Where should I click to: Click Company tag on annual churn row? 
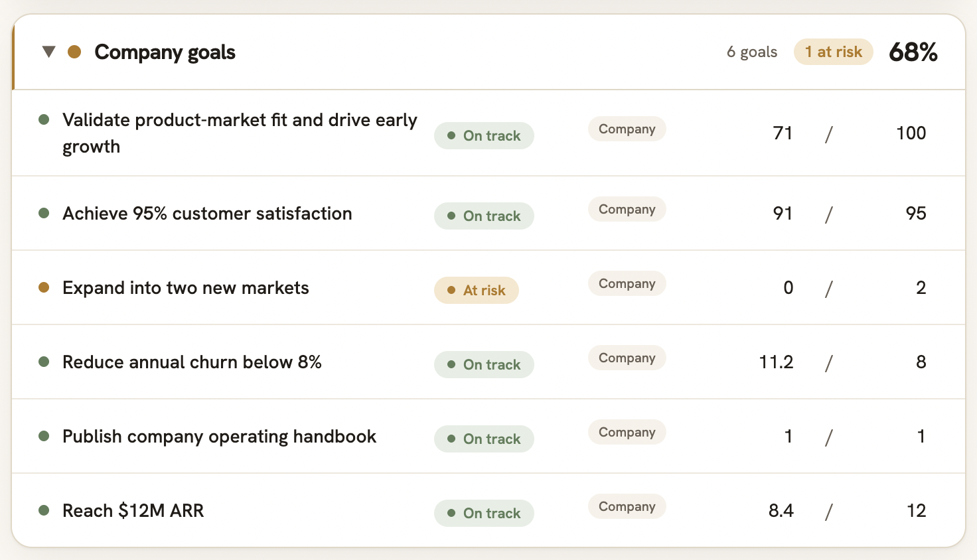coord(627,358)
